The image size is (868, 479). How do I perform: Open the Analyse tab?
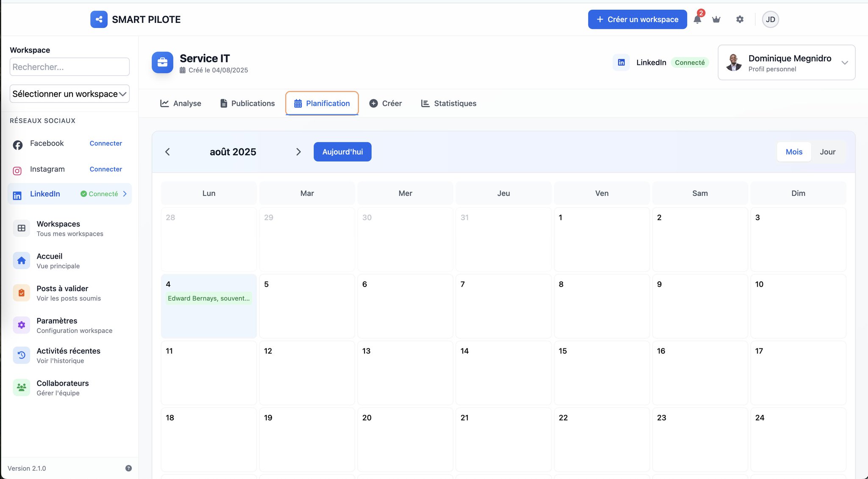click(181, 103)
